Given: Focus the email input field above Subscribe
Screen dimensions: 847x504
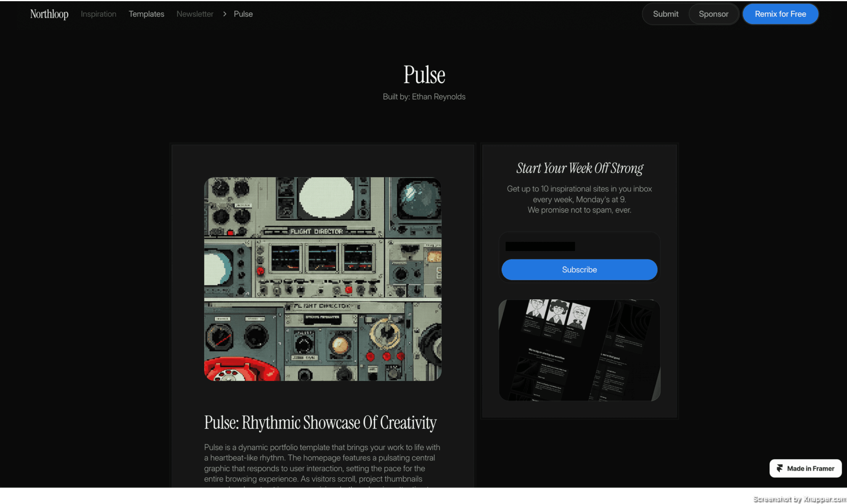Looking at the screenshot, I should tap(579, 246).
